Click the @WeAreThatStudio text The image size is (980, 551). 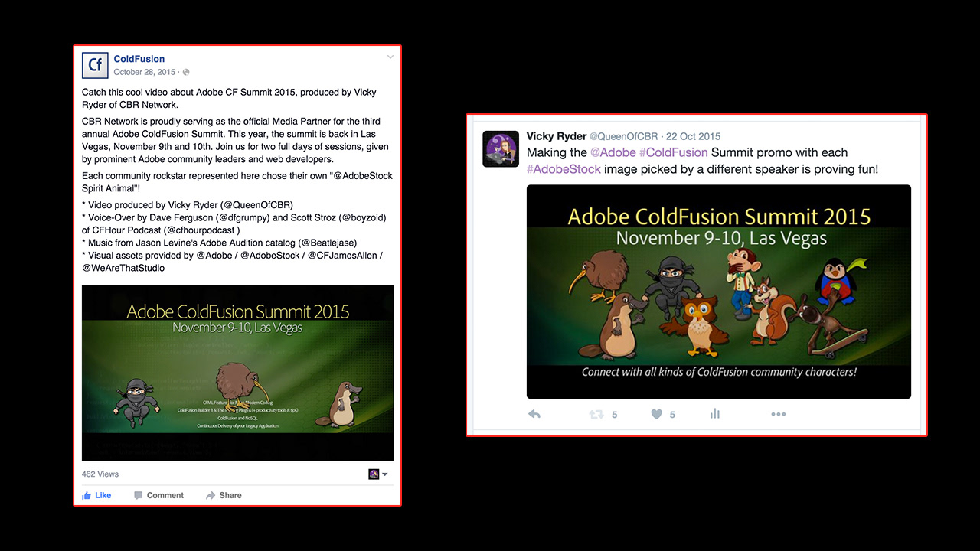[123, 268]
